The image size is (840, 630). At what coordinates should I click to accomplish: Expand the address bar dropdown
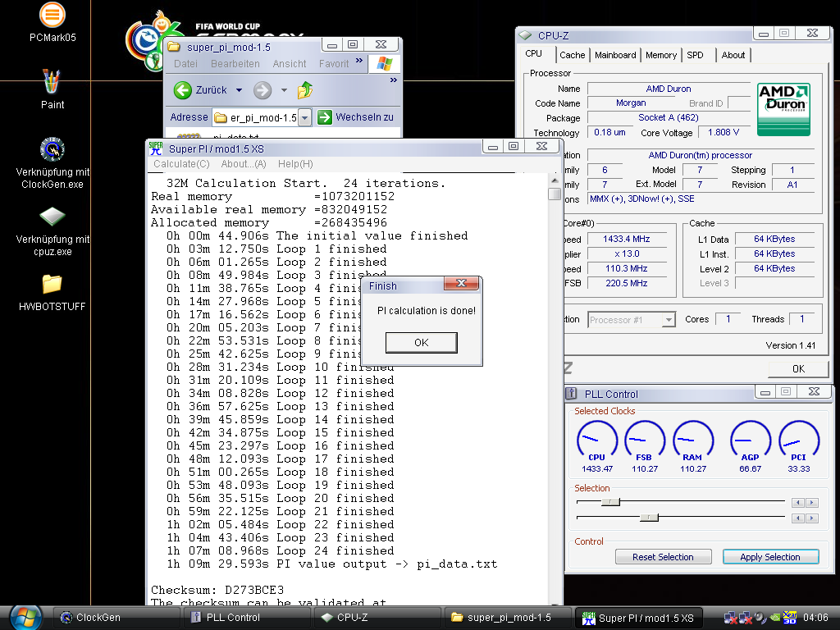tap(304, 117)
